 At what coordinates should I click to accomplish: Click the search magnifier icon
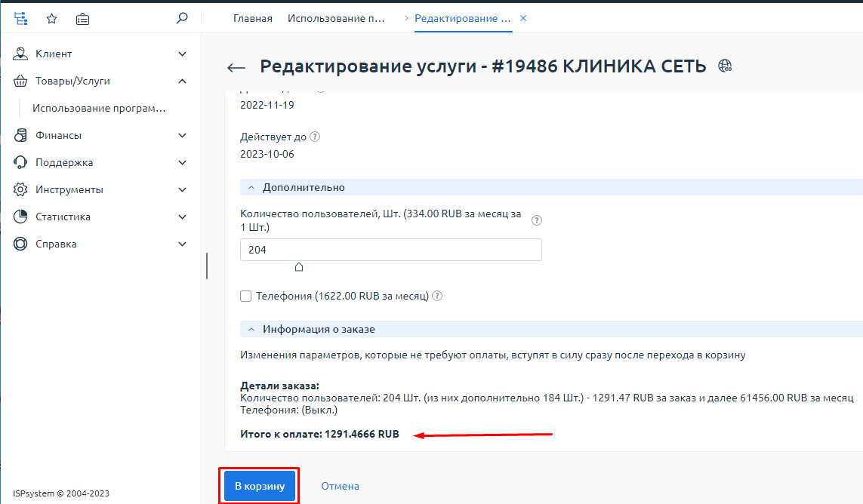click(x=182, y=18)
